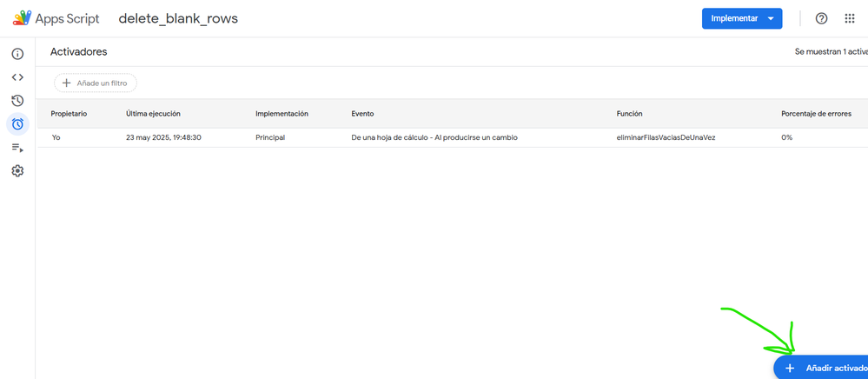Click project title delete_blank_rows
The width and height of the screenshot is (868, 379).
click(178, 18)
